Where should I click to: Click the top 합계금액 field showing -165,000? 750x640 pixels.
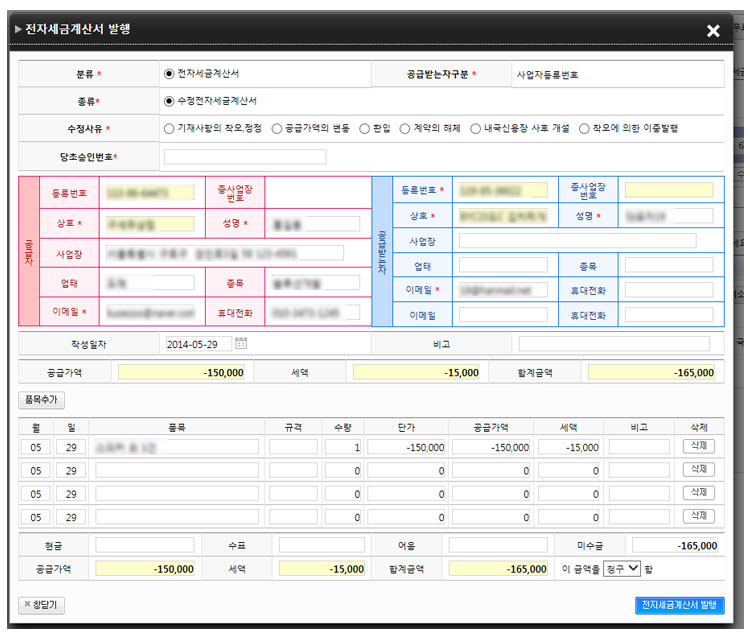651,372
